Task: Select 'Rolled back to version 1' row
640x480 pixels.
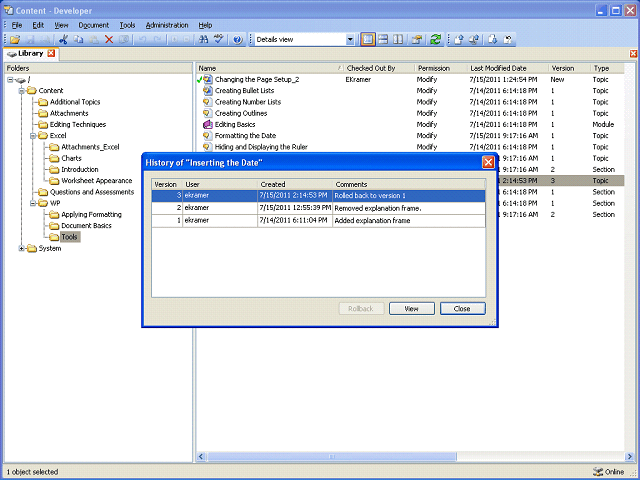Action: coord(318,196)
